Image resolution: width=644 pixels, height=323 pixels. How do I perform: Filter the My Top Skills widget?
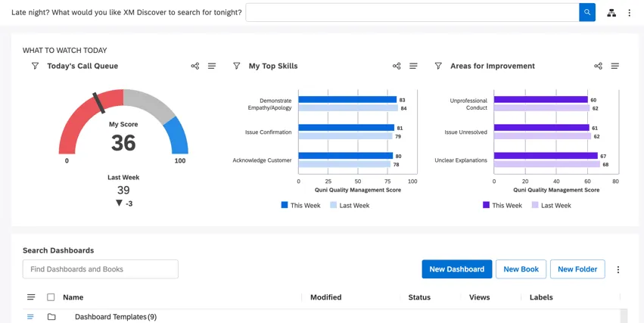[237, 67]
